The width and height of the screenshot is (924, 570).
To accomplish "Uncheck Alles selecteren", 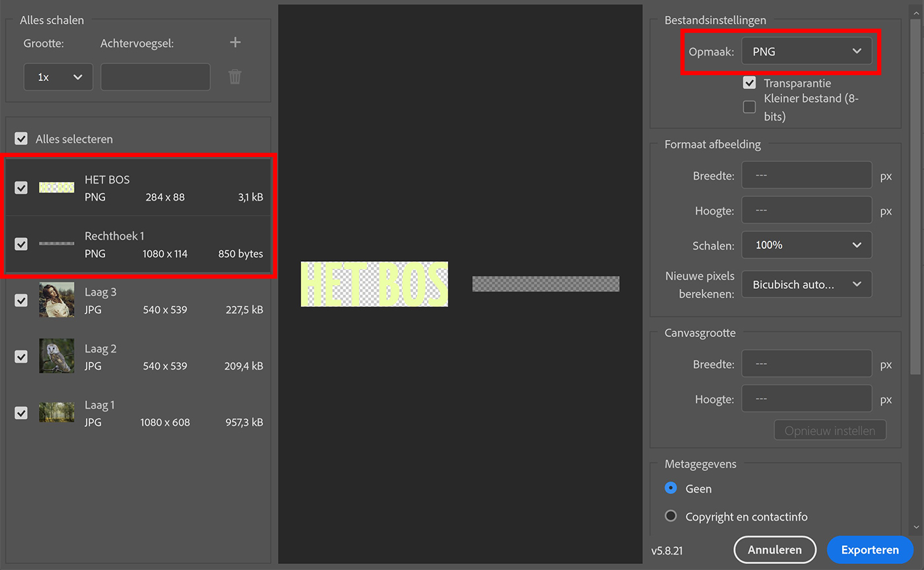I will [21, 139].
